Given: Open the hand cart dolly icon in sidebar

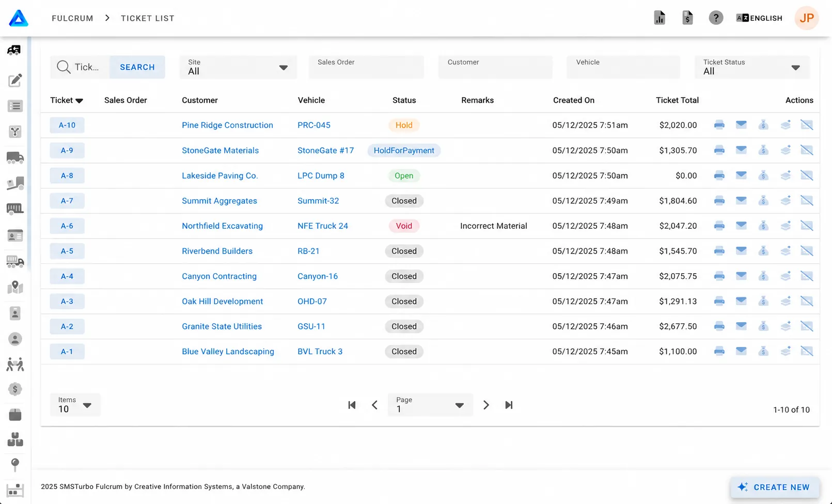Looking at the screenshot, I should tap(15, 183).
